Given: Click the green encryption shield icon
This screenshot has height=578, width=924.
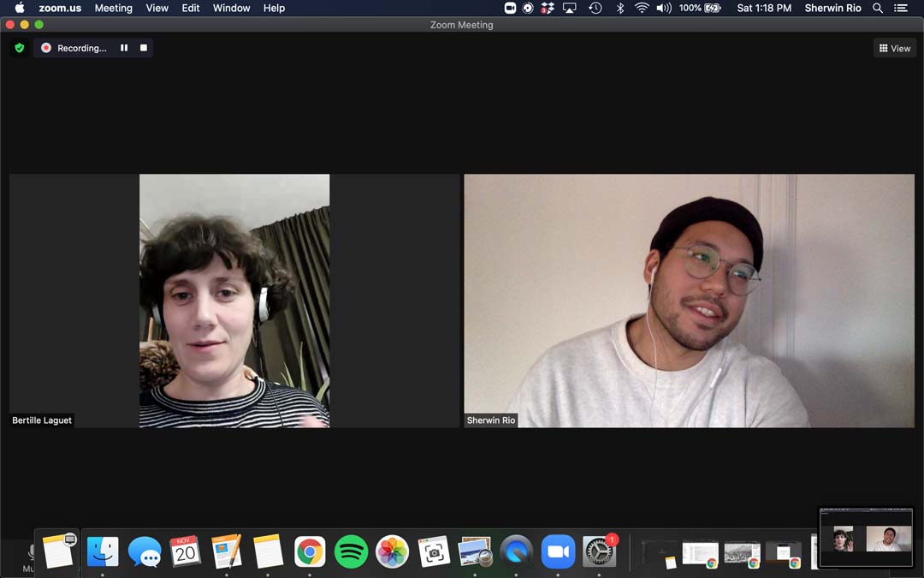Looking at the screenshot, I should pyautogui.click(x=20, y=48).
